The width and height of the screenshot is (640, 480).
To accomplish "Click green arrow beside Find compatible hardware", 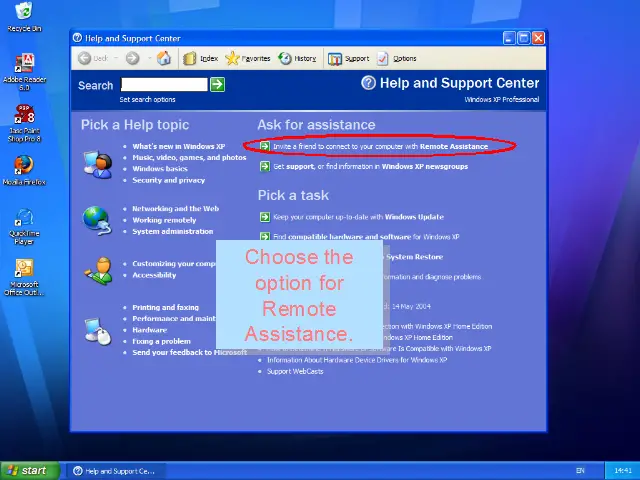I will click(x=264, y=236).
